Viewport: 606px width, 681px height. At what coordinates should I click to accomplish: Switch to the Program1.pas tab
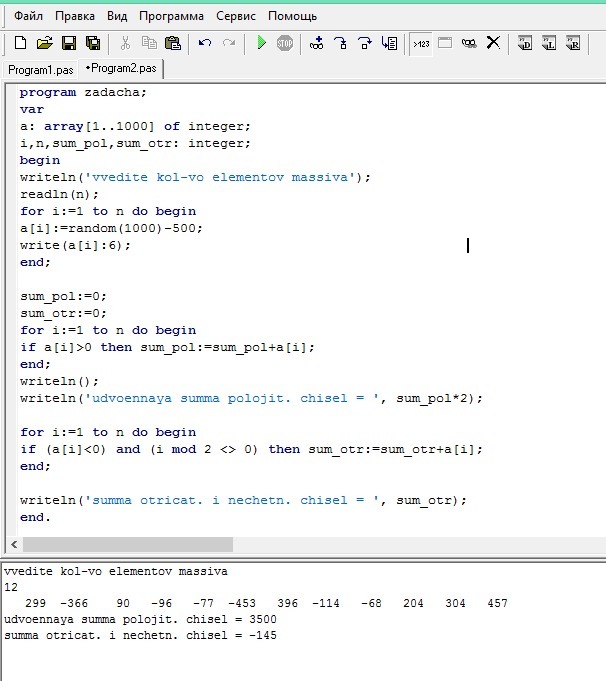(40, 70)
